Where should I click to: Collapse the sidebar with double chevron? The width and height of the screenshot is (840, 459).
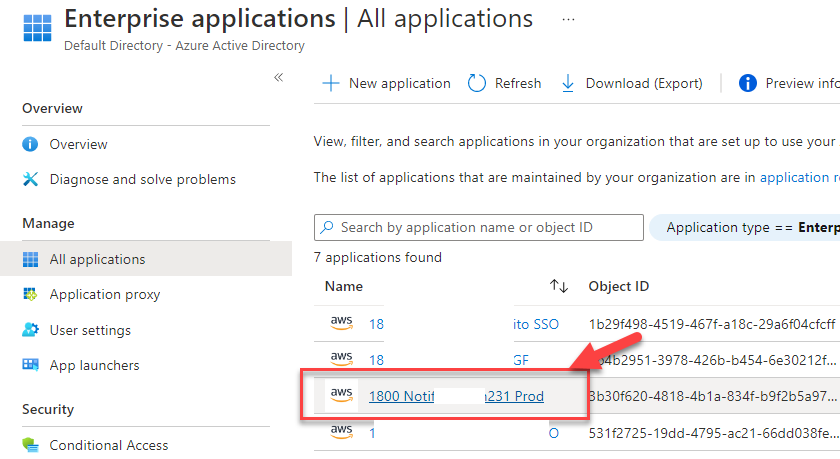click(x=279, y=77)
